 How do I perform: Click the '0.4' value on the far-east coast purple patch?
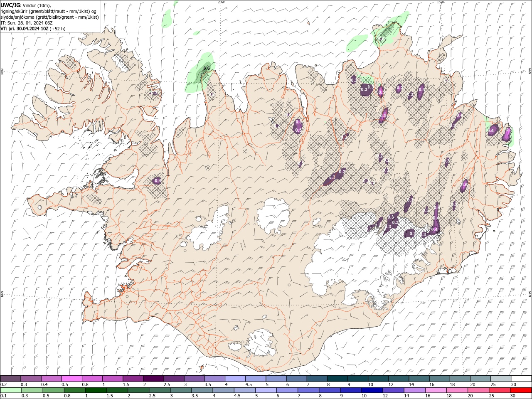[x=490, y=131]
